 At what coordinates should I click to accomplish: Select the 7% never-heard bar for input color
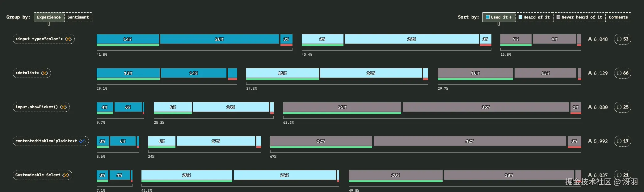[516, 39]
